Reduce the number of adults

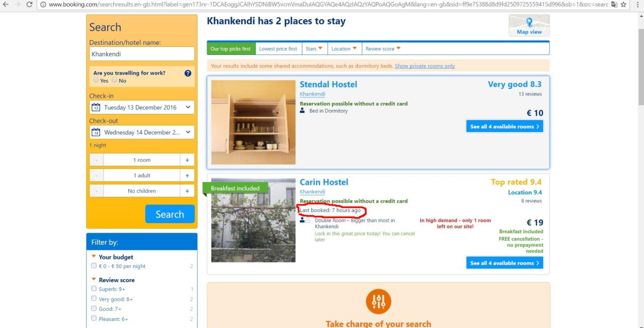[x=97, y=175]
